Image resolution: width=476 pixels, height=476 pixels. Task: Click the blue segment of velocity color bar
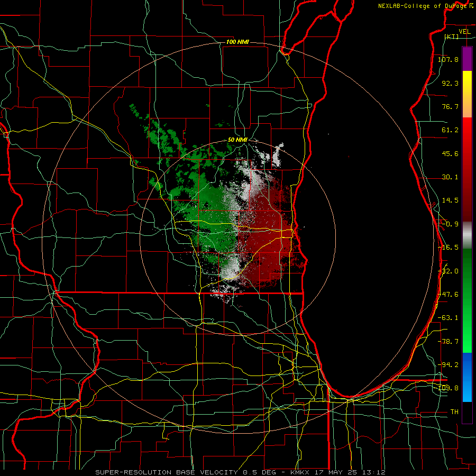(467, 377)
